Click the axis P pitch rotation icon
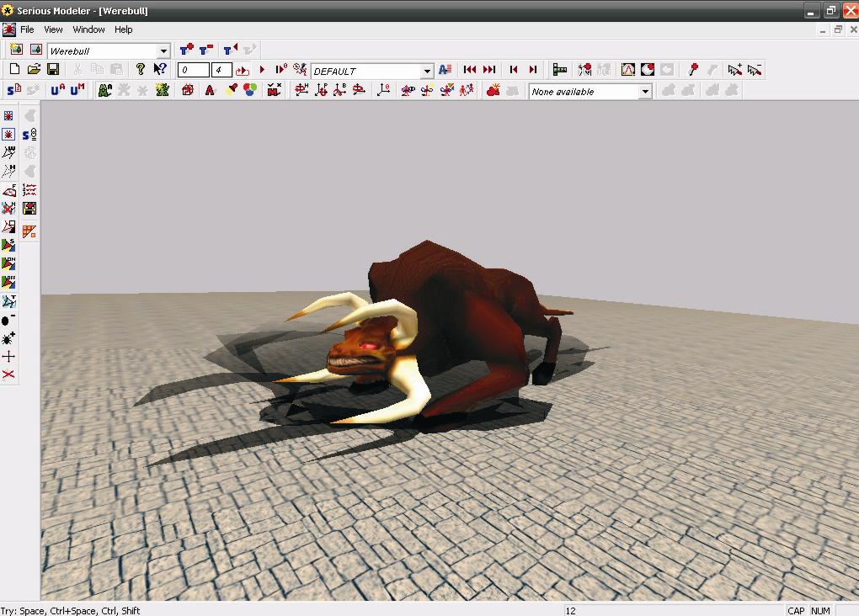This screenshot has width=859, height=616. click(x=321, y=90)
